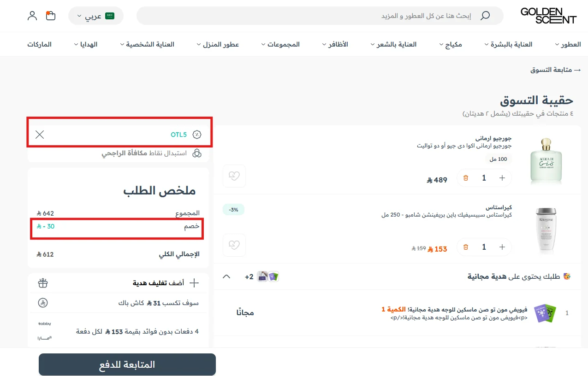This screenshot has width=588, height=376.
Task: Click the ملخص الطلب heading
Action: 160,191
